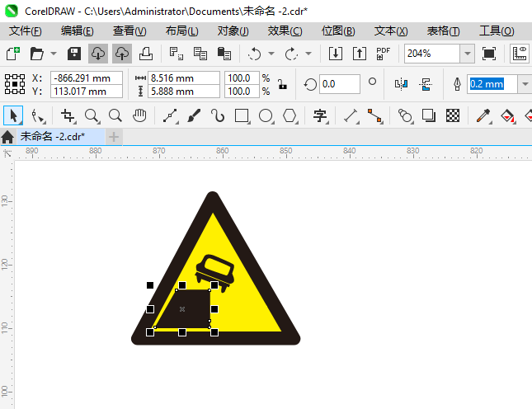This screenshot has width=532, height=409.
Task: Select the Crop tool
Action: 68,115
